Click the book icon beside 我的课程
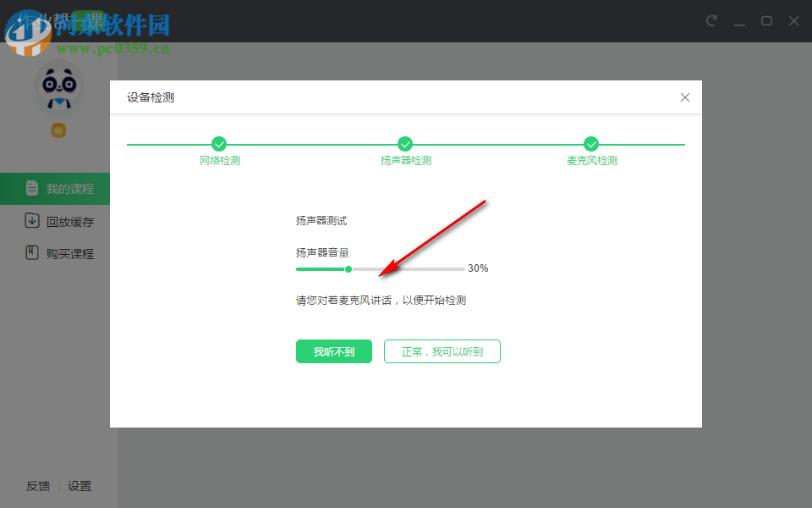This screenshot has width=812, height=508. point(31,188)
